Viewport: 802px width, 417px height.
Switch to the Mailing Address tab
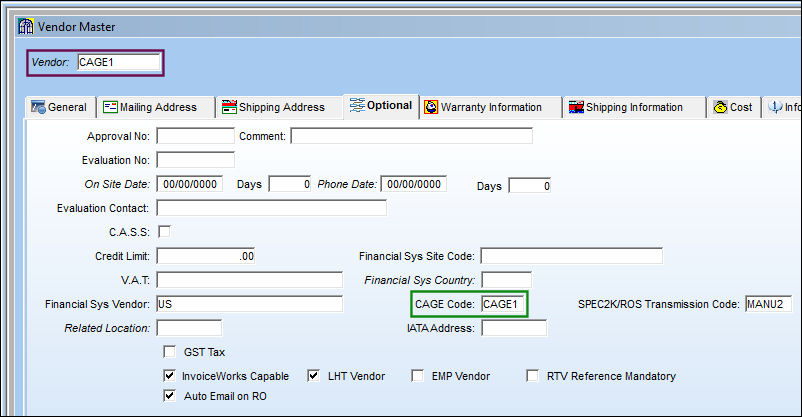click(x=156, y=107)
